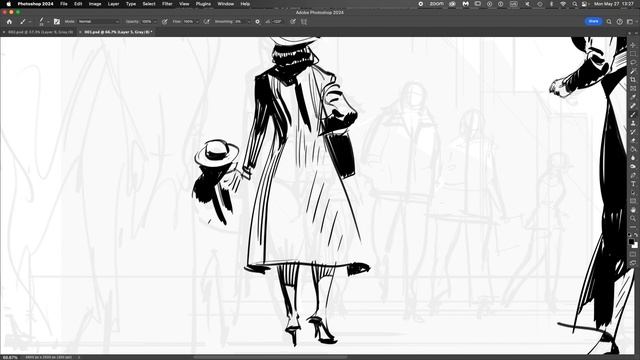Toggle pressure for opacity
The height and width of the screenshot is (360, 640).
click(x=164, y=22)
